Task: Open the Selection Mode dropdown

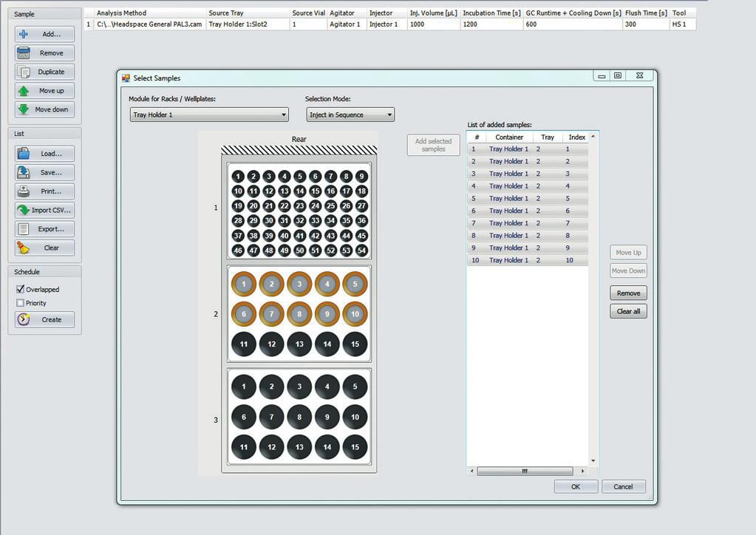Action: tap(388, 115)
